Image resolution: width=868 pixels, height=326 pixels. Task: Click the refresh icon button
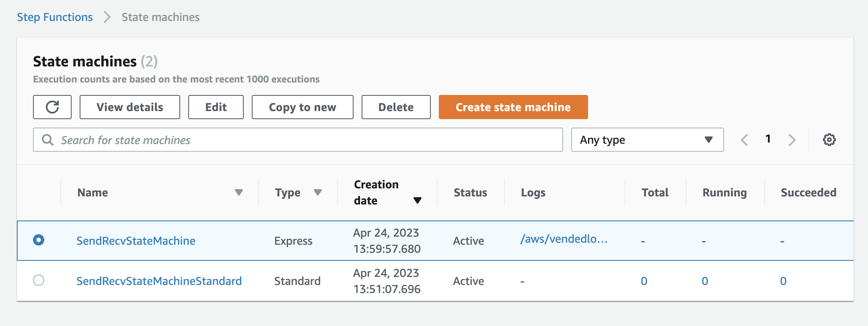coord(52,107)
